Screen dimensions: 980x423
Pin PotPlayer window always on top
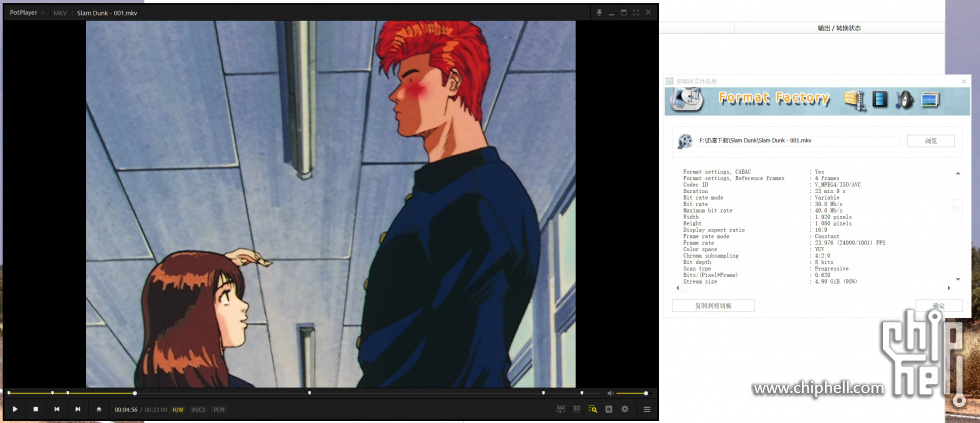point(598,12)
